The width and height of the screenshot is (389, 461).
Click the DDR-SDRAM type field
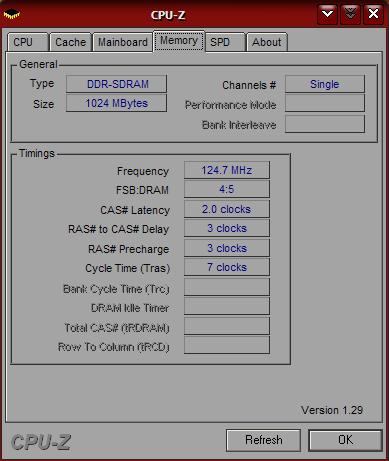(x=116, y=84)
